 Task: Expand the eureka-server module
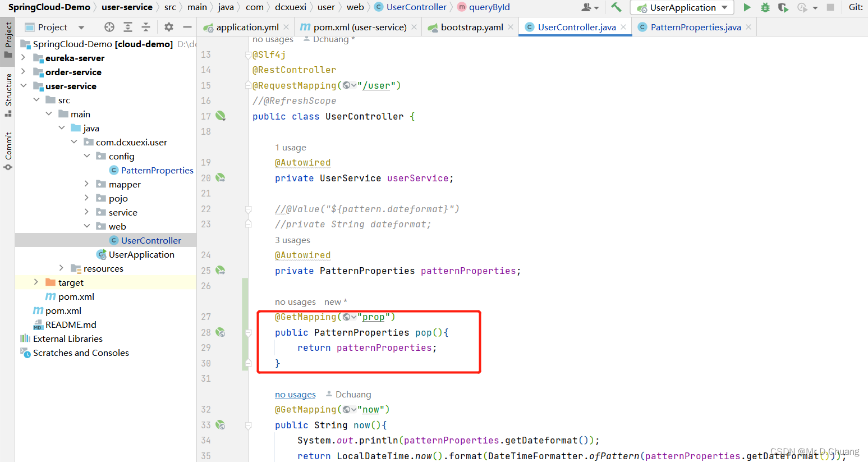pyautogui.click(x=23, y=58)
